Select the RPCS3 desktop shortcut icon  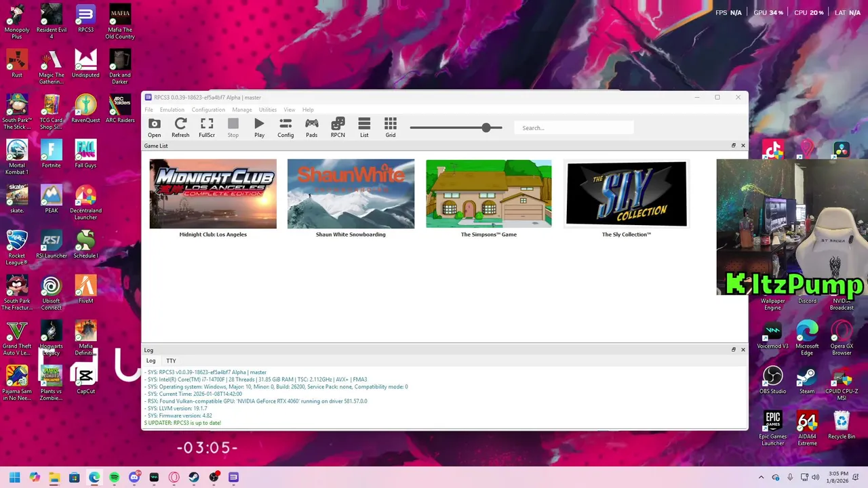(x=85, y=20)
